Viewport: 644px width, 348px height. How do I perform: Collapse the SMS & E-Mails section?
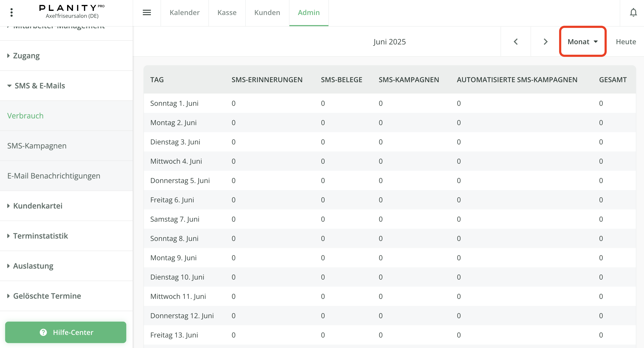coord(39,86)
